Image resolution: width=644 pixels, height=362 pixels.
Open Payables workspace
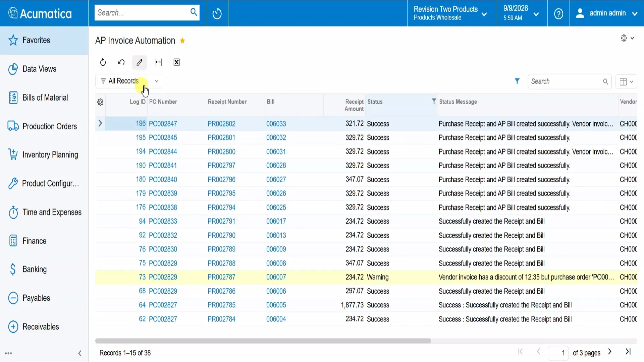[44, 298]
